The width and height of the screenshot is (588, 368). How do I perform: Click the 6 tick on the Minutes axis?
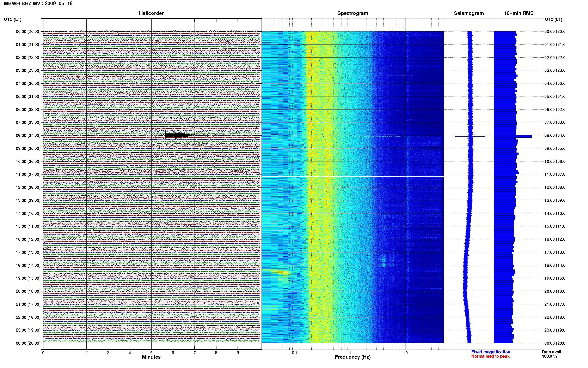[x=173, y=353]
